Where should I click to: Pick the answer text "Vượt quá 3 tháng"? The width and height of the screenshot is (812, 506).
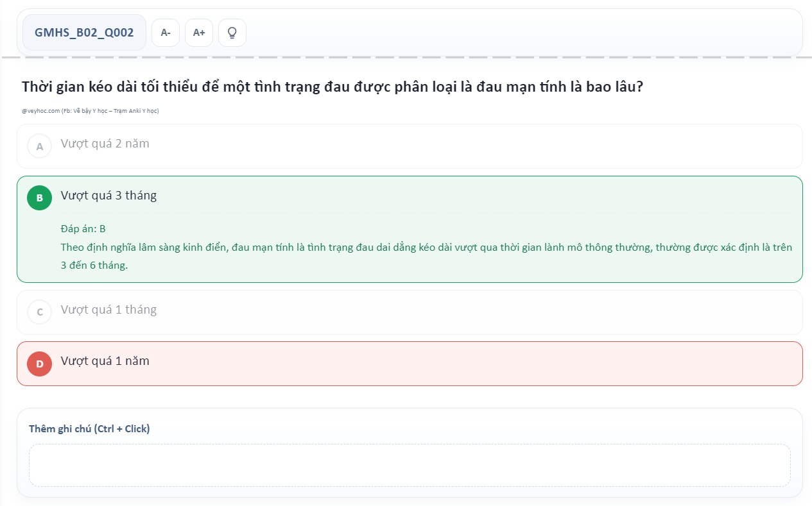pyautogui.click(x=108, y=196)
